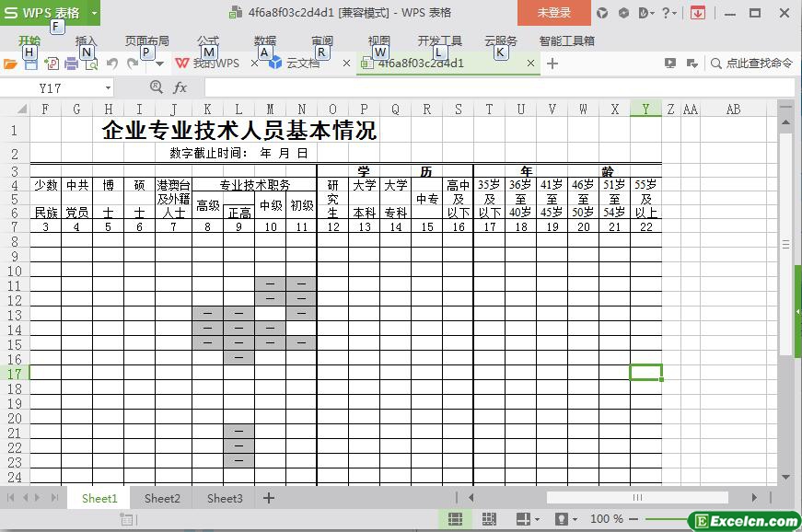Image resolution: width=802 pixels, height=532 pixels.
Task: Expand quick access toolbar dropdown arrow
Action: point(159,64)
